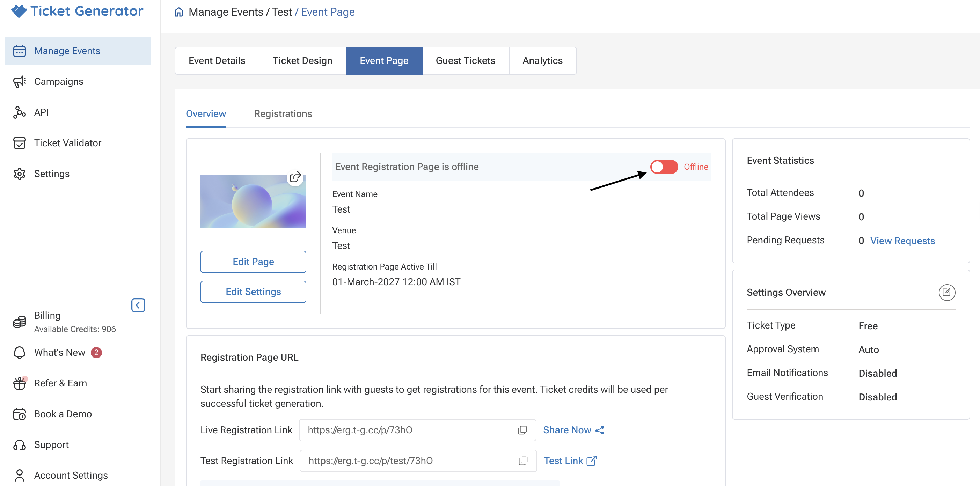The image size is (980, 486).
Task: Click the share icon on the event thumbnail
Action: coord(295,177)
